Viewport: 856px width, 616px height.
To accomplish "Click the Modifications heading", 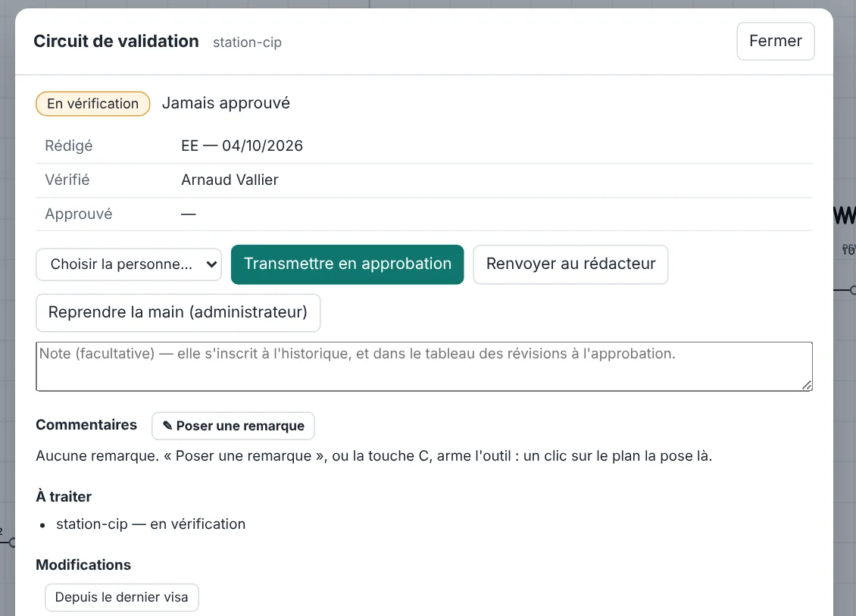I will point(83,564).
